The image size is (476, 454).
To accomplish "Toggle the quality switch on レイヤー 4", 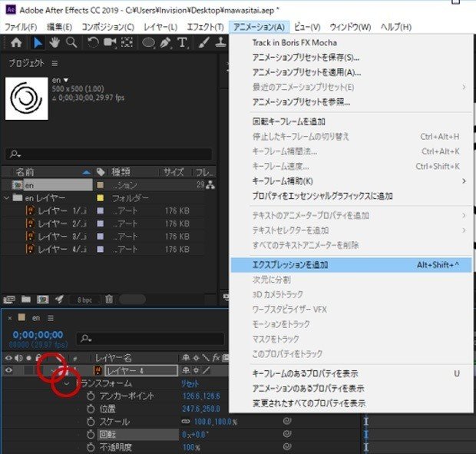I will tap(207, 370).
